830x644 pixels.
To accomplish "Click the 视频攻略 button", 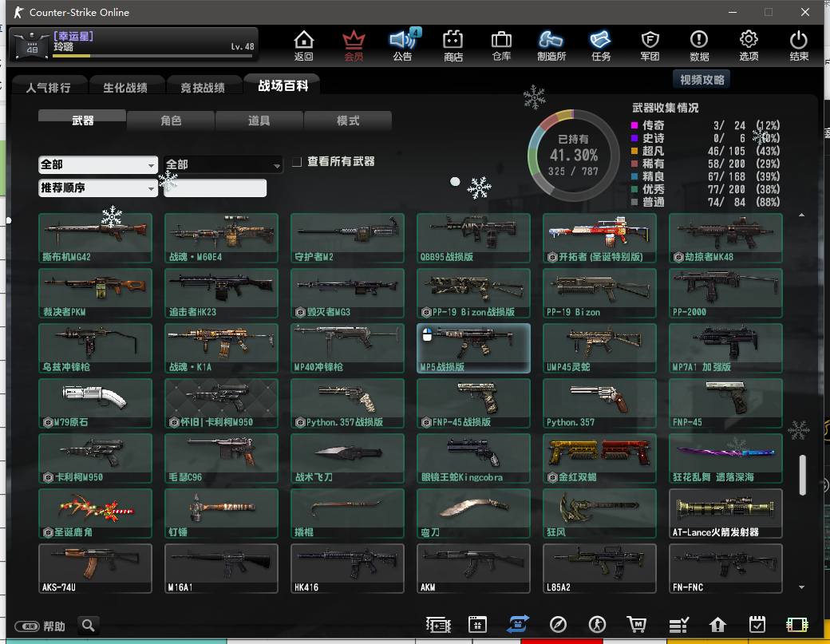I will click(x=702, y=80).
